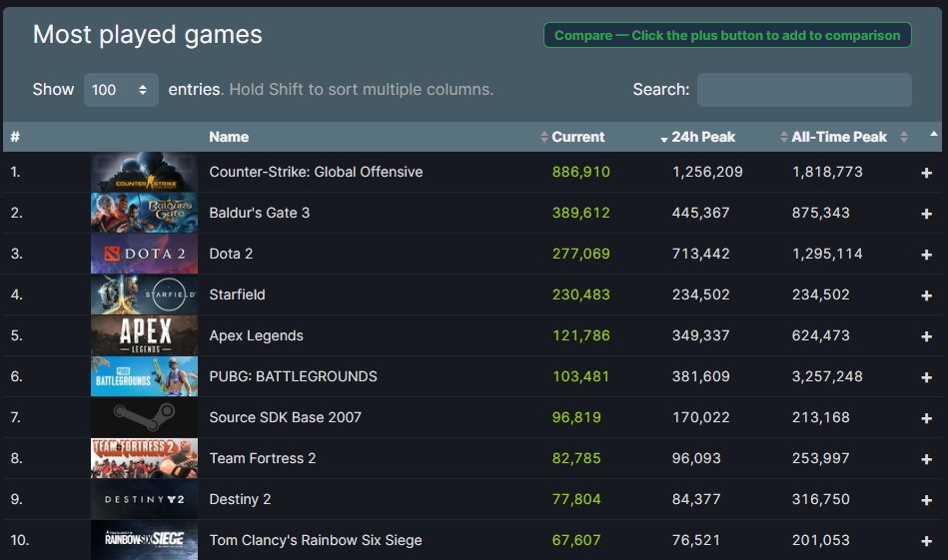Add Team Fortress 2 to comparison
This screenshot has width=948, height=560.
[x=926, y=459]
